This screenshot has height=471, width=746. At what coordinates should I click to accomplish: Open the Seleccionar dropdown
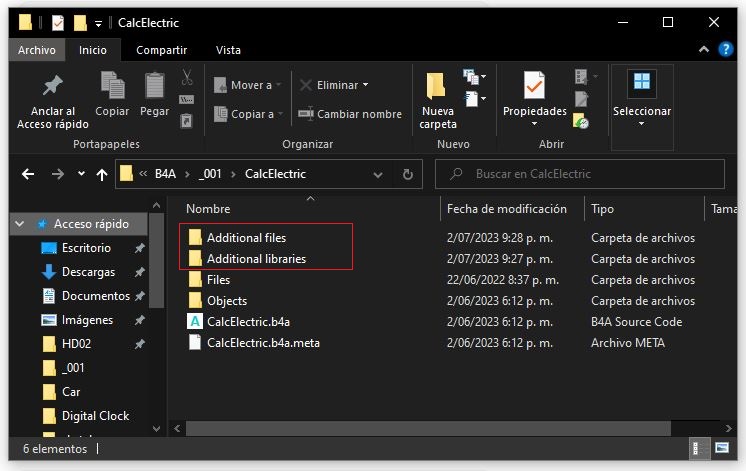[641, 100]
